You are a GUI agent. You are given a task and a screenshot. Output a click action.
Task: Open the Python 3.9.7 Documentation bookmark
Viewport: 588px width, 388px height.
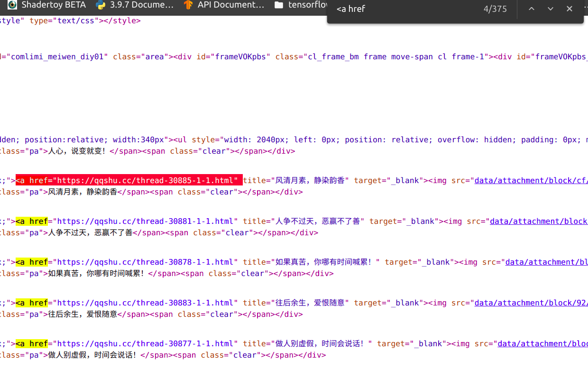click(x=135, y=5)
